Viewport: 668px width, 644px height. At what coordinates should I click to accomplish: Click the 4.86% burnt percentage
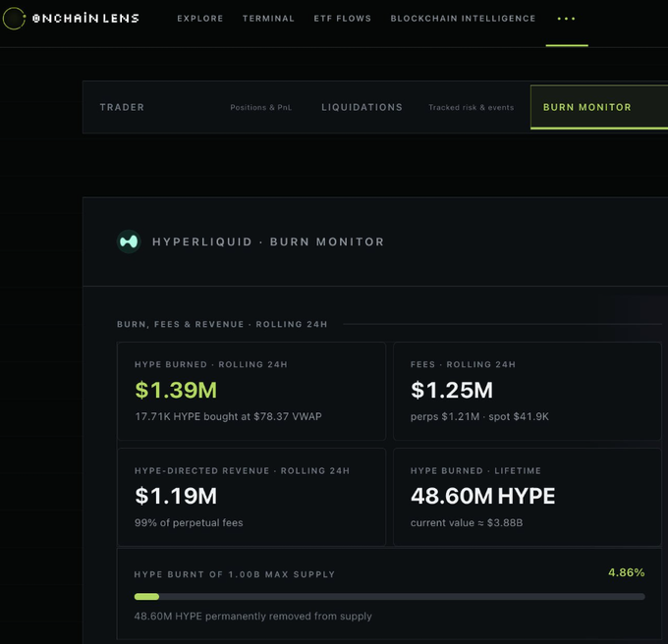[x=627, y=572]
